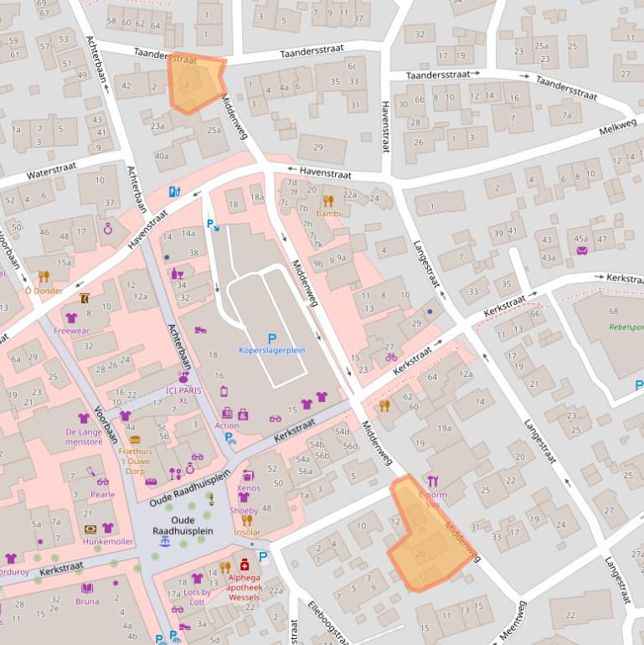The height and width of the screenshot is (645, 644).
Task: Select the Koperslagerplein parking P icon
Action: coord(271,337)
